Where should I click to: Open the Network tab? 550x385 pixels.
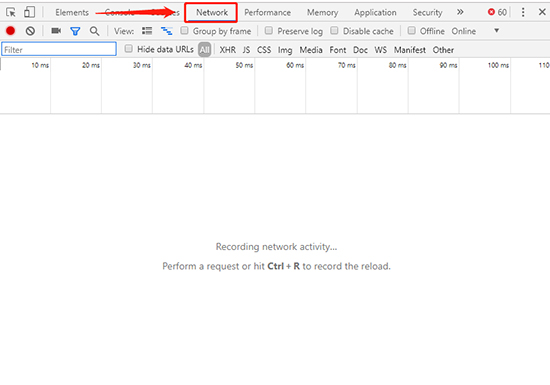click(212, 13)
